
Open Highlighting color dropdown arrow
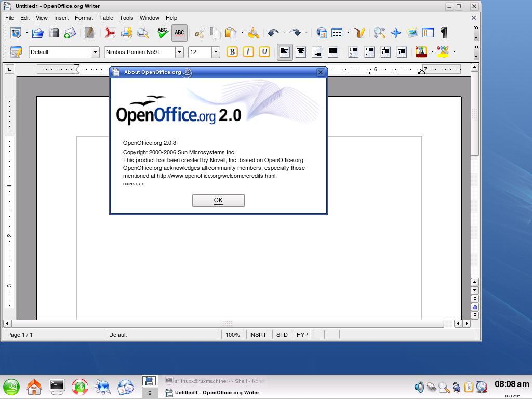pos(454,52)
